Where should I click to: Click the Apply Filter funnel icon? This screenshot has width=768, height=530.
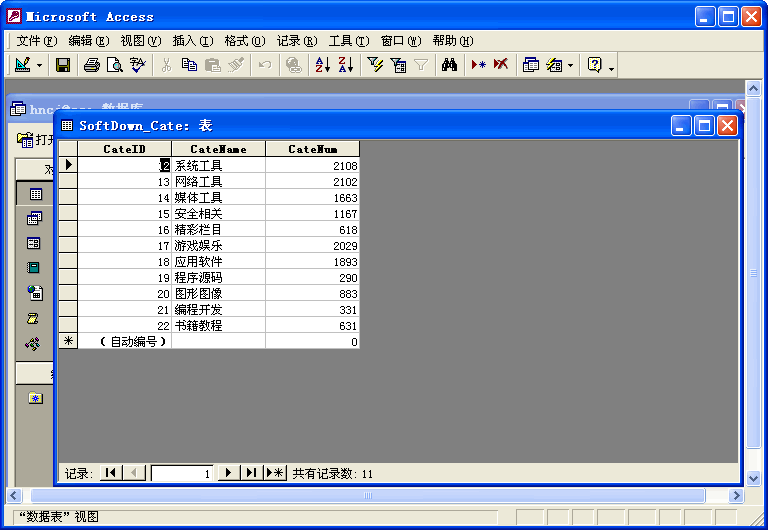pos(421,65)
